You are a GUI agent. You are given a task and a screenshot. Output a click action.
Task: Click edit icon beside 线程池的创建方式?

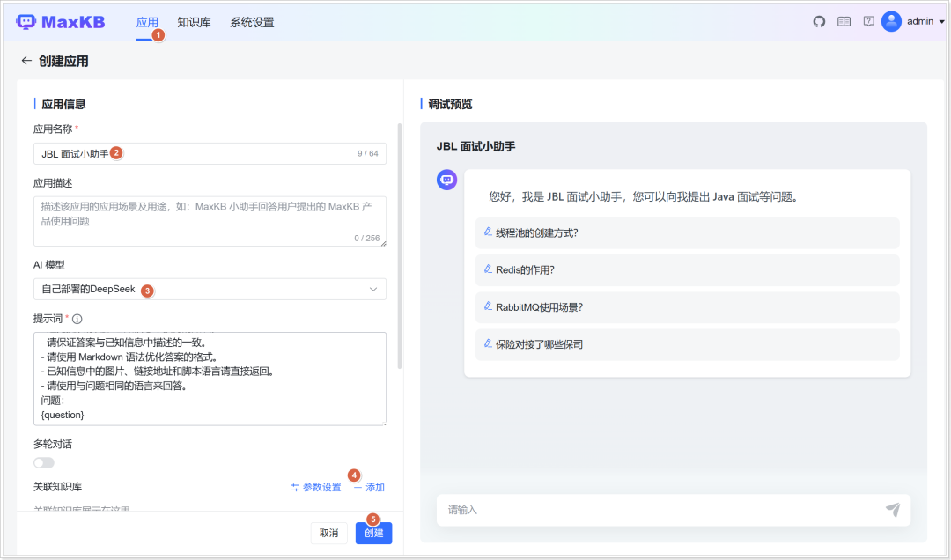pos(488,232)
